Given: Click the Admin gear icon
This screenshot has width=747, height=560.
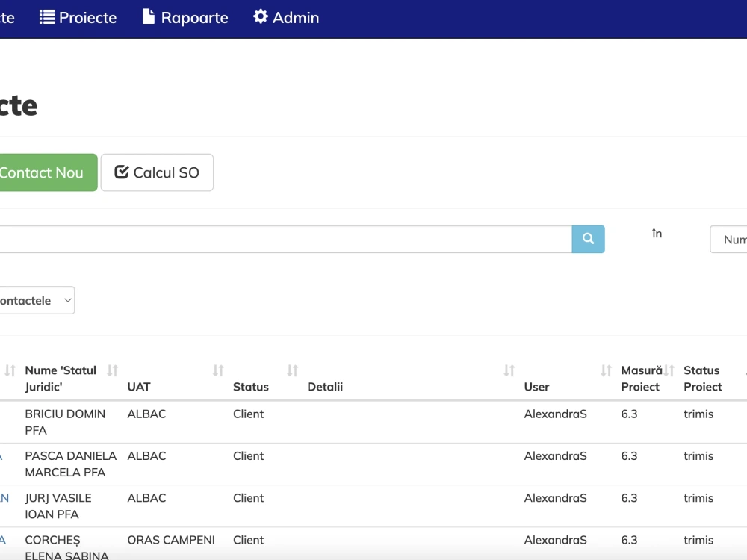Looking at the screenshot, I should click(260, 16).
